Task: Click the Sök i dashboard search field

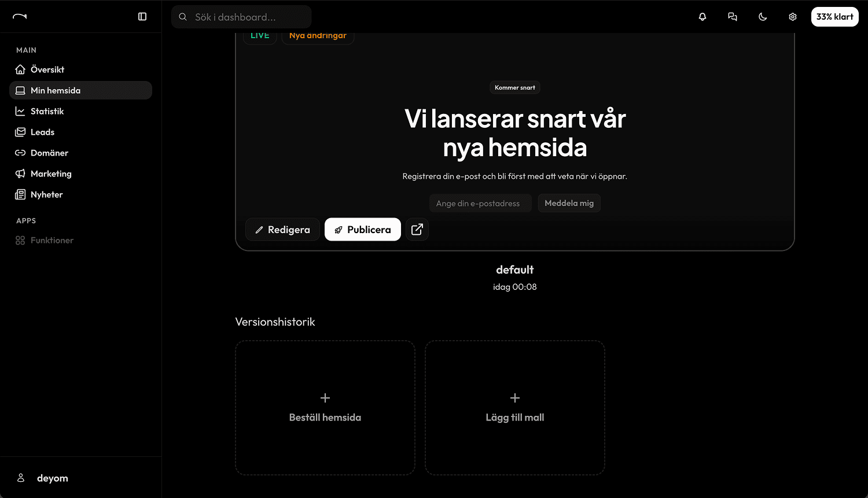Action: point(241,17)
